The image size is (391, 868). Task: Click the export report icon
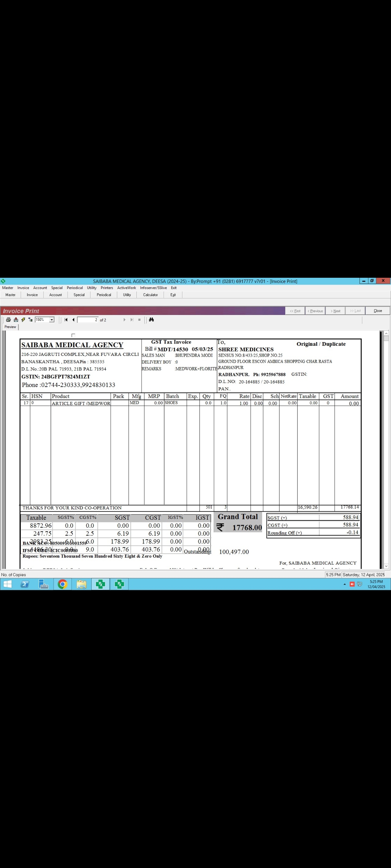16,320
